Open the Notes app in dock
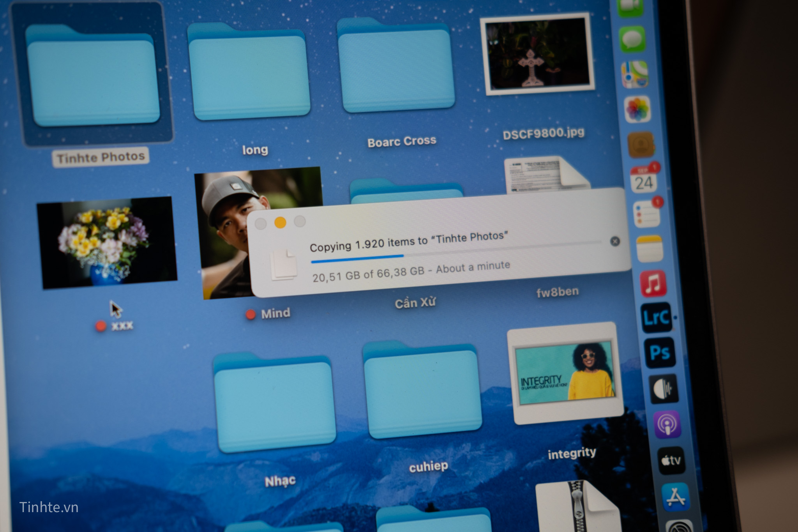Image resolution: width=798 pixels, height=532 pixels. click(x=650, y=248)
